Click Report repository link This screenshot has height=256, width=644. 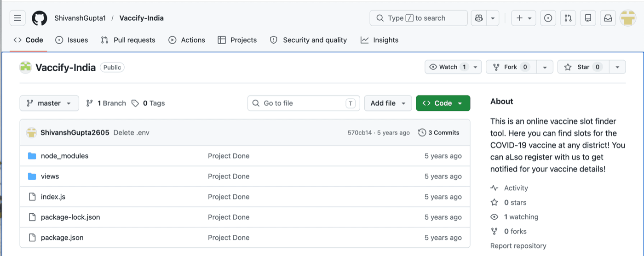tap(518, 246)
